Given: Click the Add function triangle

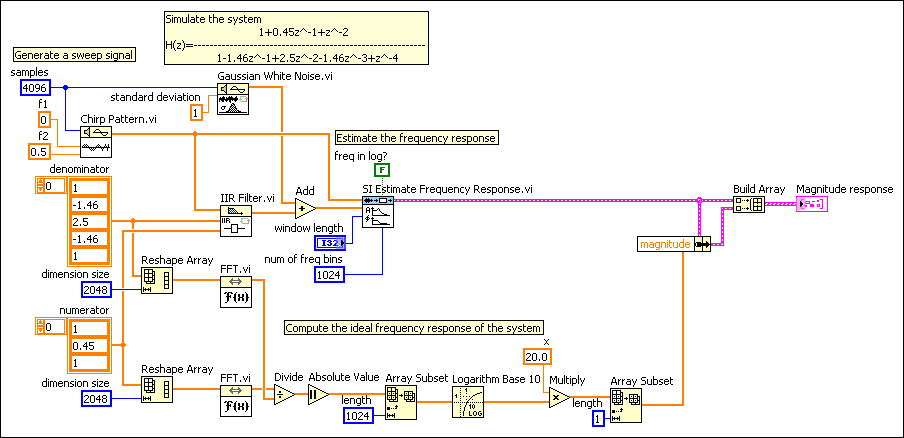Looking at the screenshot, I should 306,208.
